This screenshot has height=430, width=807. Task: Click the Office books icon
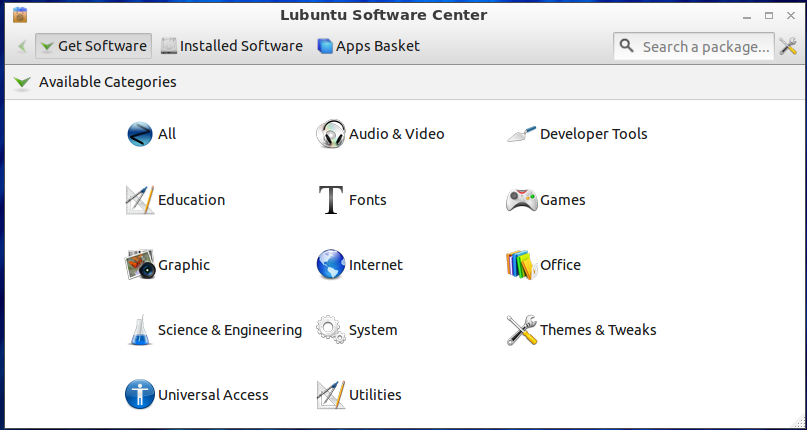(522, 265)
